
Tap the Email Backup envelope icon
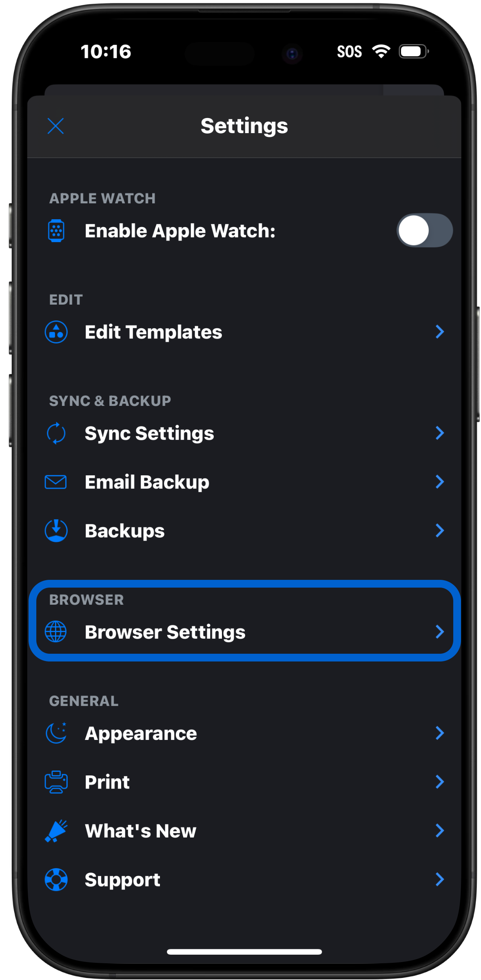coord(55,482)
